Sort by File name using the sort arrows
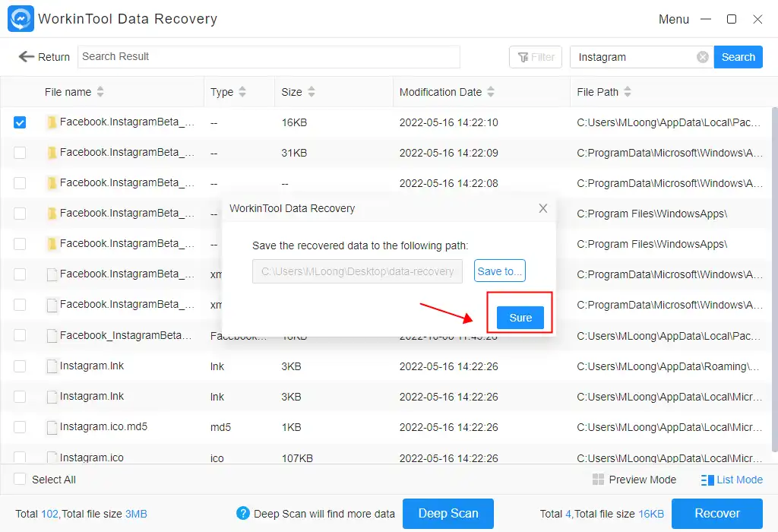 pos(100,92)
